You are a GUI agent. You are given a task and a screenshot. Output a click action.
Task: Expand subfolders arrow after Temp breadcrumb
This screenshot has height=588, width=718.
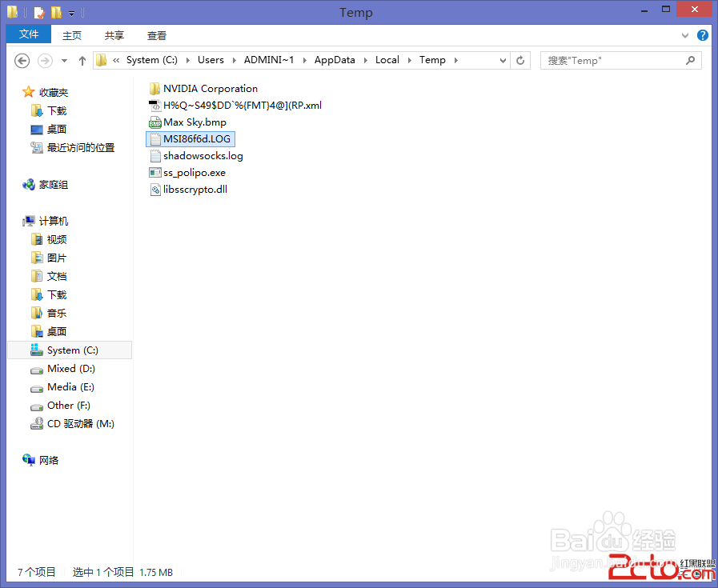[455, 61]
